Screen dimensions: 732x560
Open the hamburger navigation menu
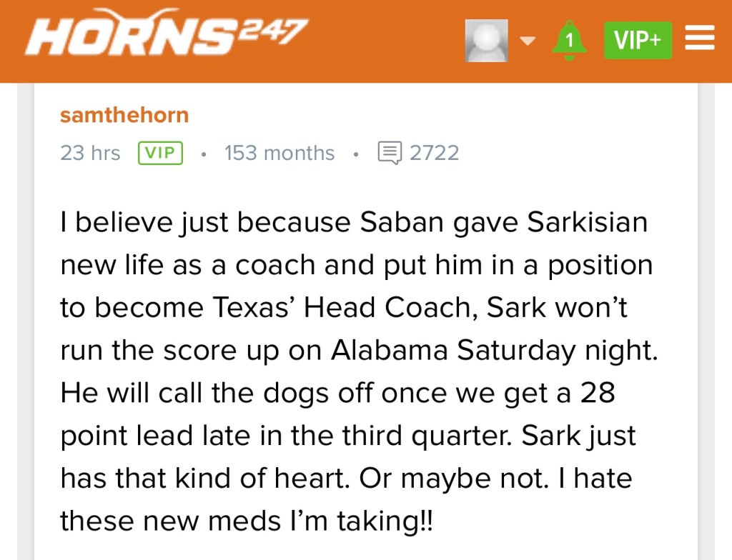tap(700, 39)
